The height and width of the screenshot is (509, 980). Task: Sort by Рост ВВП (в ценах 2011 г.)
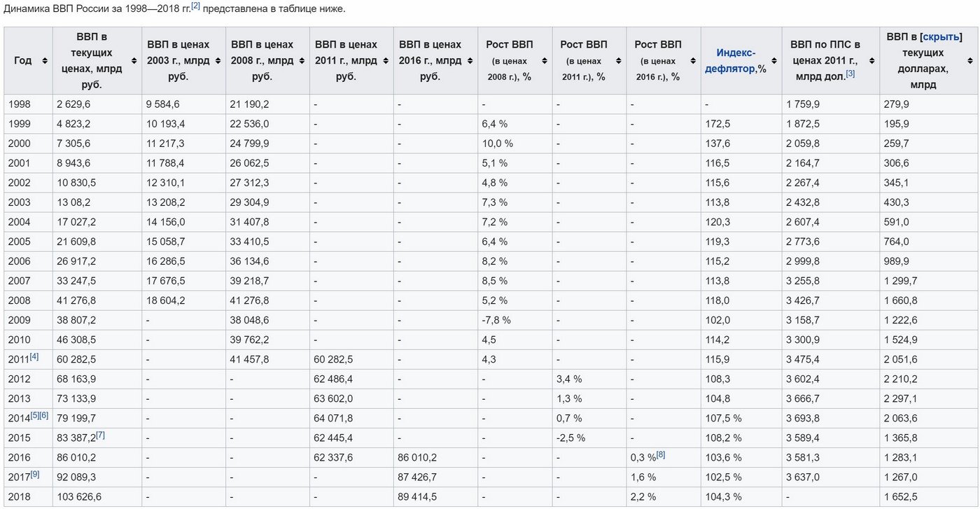618,61
